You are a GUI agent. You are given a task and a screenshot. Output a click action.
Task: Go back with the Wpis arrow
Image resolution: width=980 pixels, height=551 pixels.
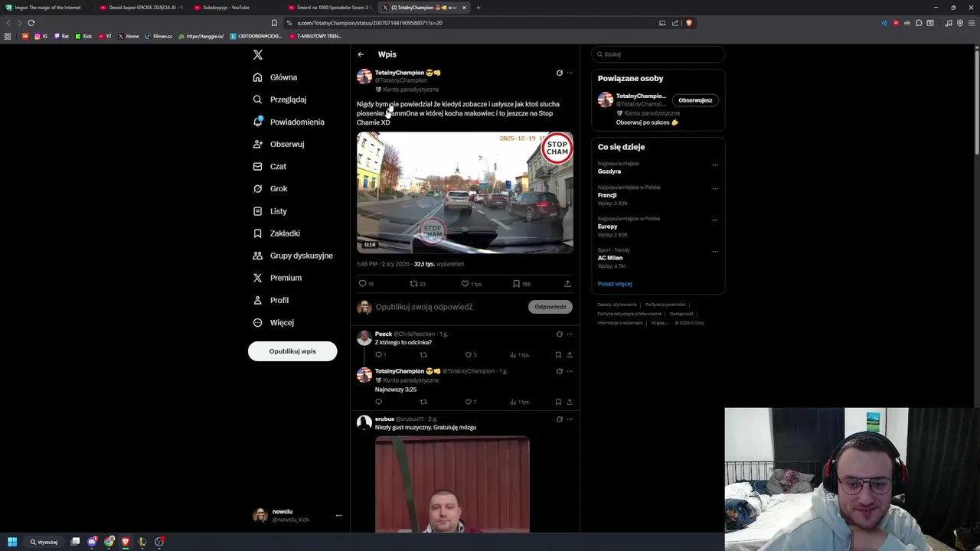(361, 54)
